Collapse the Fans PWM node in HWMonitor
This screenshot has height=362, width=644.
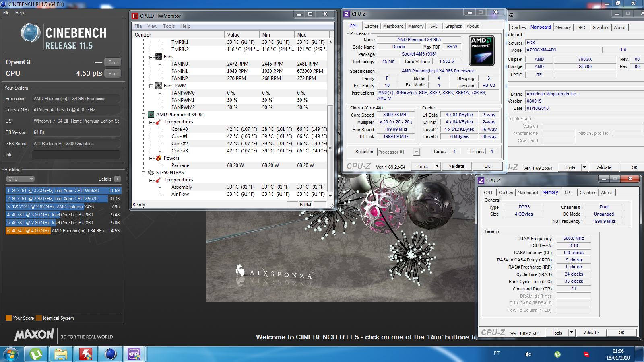[x=151, y=86]
